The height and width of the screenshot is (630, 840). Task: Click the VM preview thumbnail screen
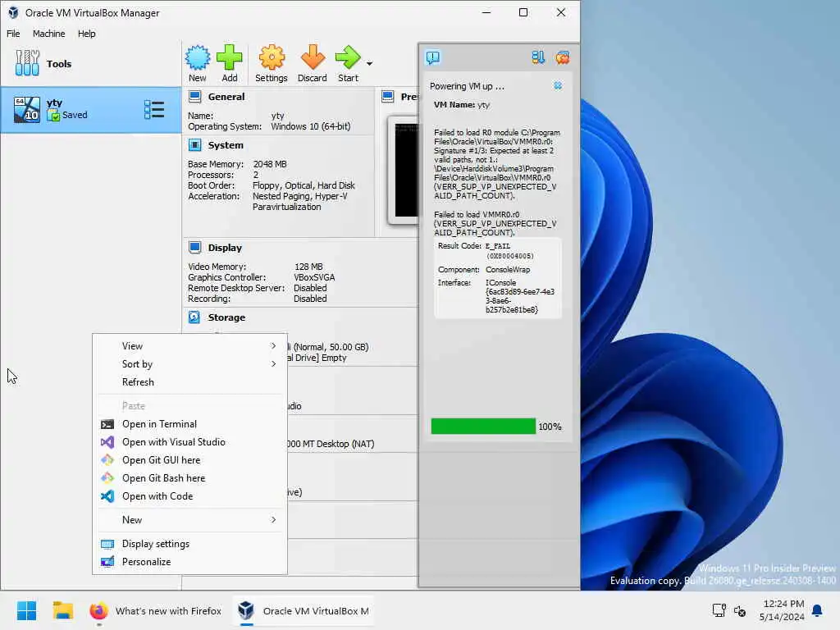407,170
